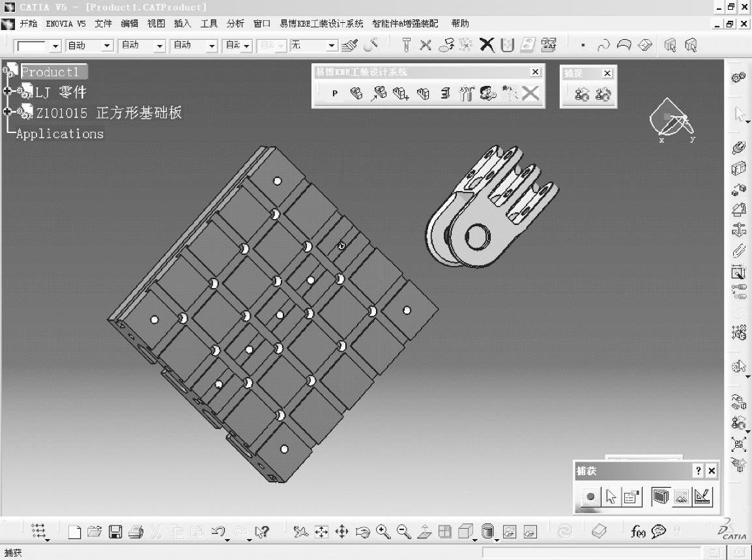This screenshot has width=752, height=560.
Task: Click the bold black X toolbar icon
Action: point(487,45)
